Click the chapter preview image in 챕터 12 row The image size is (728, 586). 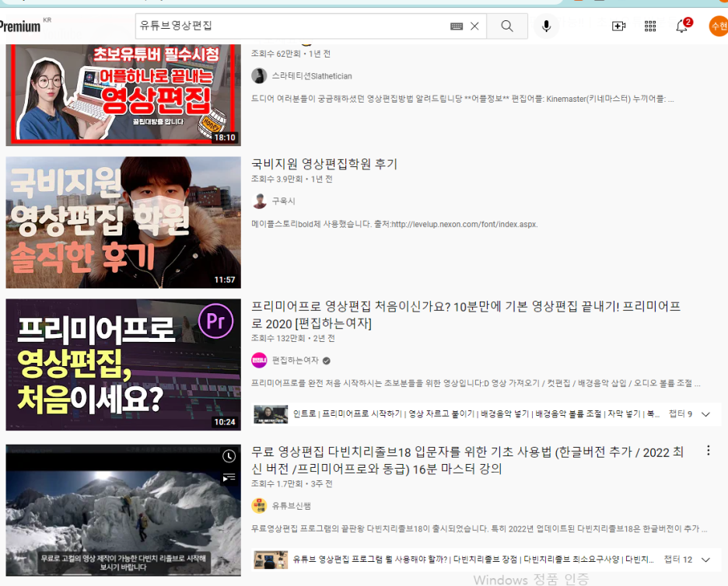(x=271, y=560)
